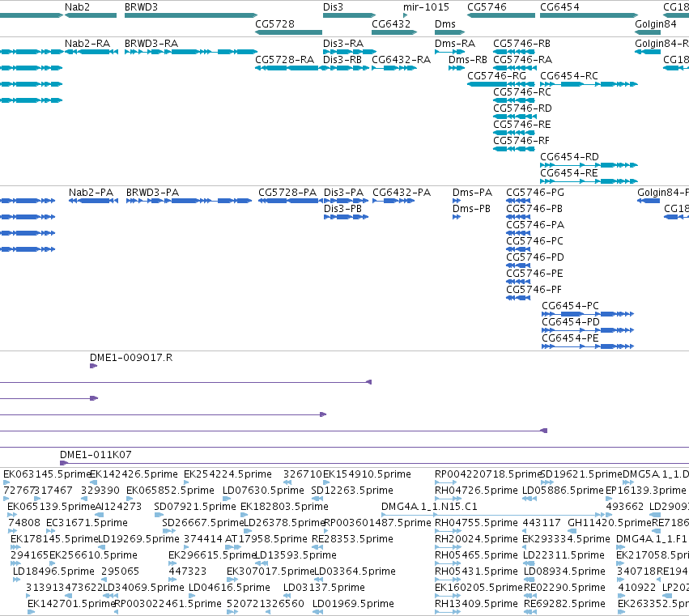This screenshot has width=689, height=616.
Task: Select EST EK063145.5prime
Action: tap(46, 474)
